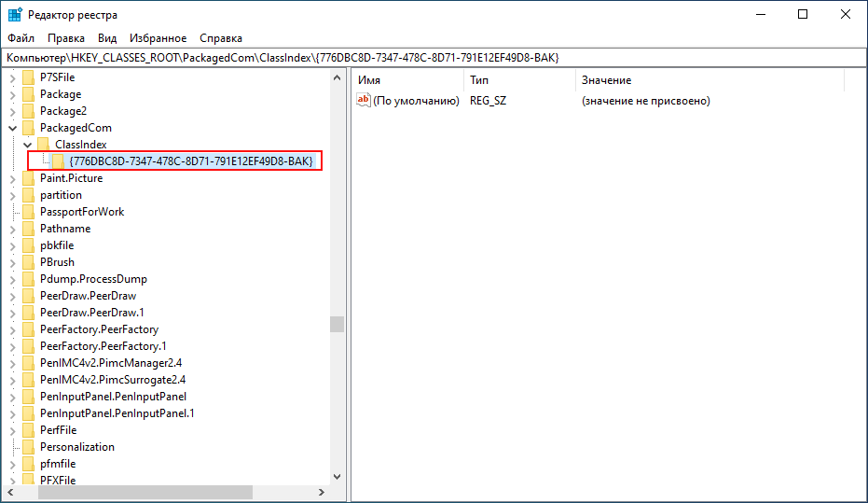The height and width of the screenshot is (503, 868).
Task: Open the Избранное menu
Action: coord(158,38)
